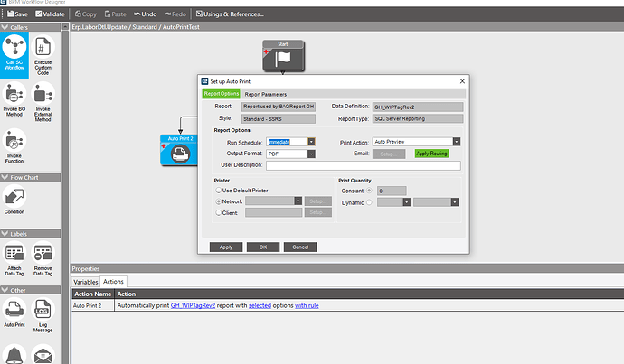
Task: Click the Report field in dialog
Action: pyautogui.click(x=279, y=107)
